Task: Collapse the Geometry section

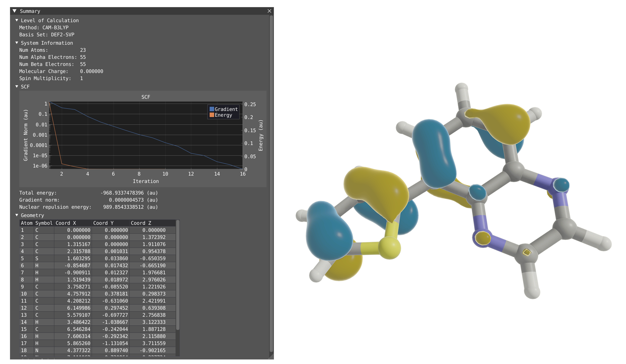Action: (17, 215)
